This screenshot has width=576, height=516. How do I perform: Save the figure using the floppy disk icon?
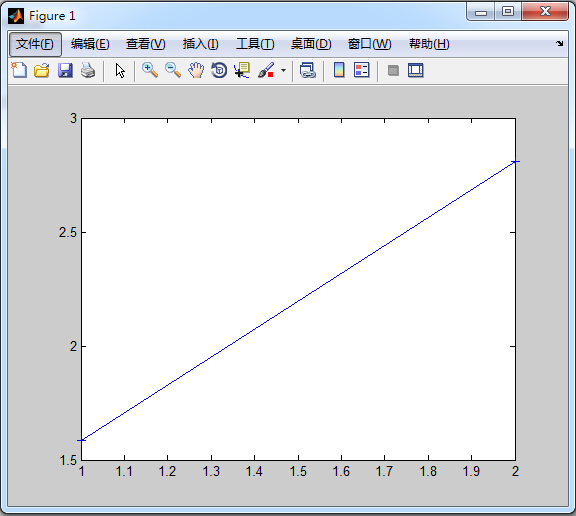[x=65, y=70]
